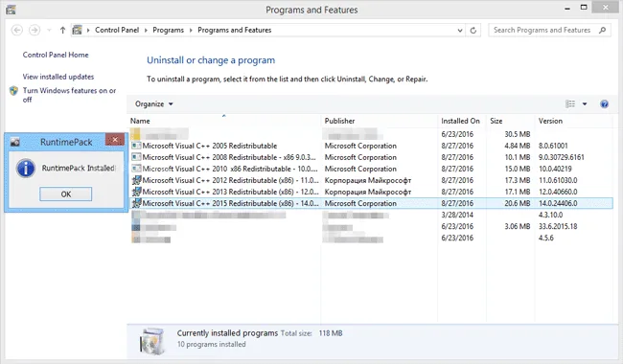Click the Back navigation arrow

coord(17,30)
